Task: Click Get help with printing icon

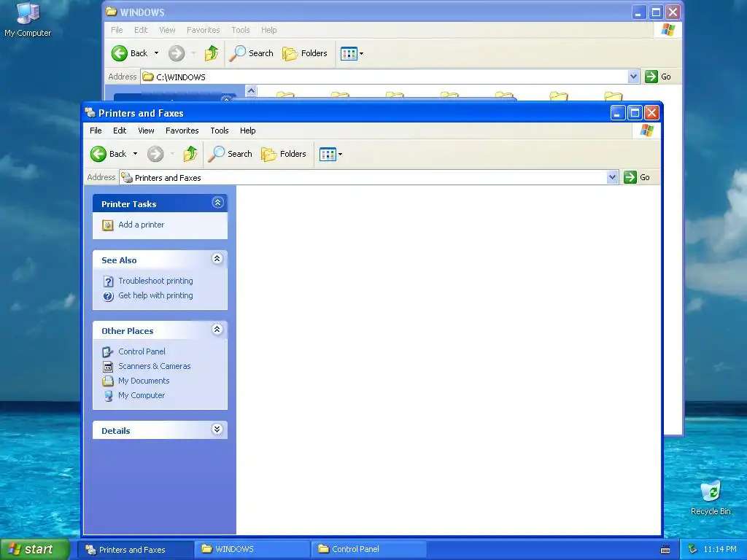Action: click(108, 296)
